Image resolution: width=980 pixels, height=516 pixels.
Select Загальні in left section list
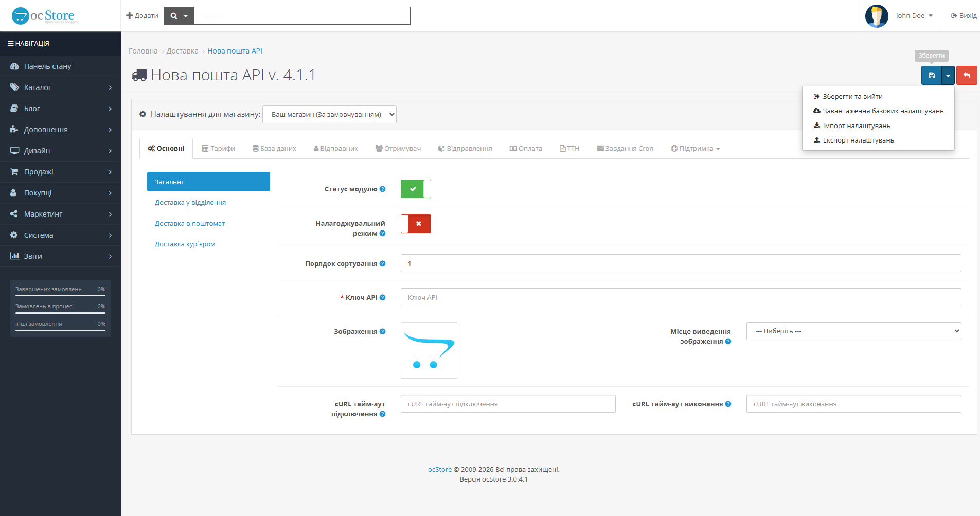click(x=208, y=182)
